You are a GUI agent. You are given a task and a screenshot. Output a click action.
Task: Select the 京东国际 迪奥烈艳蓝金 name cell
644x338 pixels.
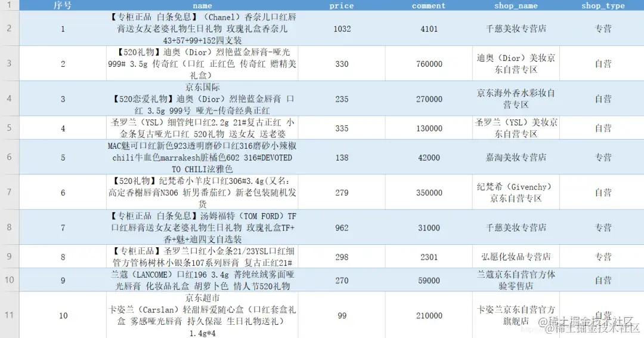coord(203,99)
